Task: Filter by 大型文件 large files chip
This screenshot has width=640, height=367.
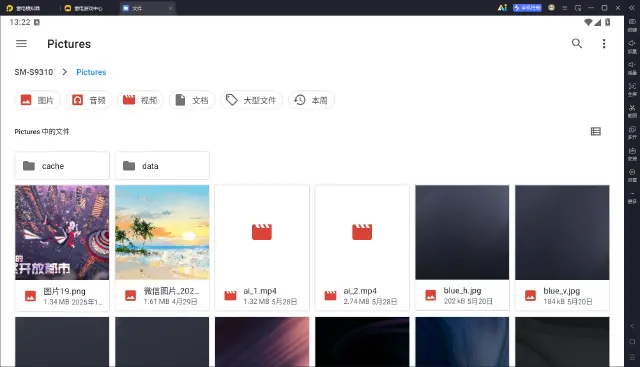Action: point(251,100)
